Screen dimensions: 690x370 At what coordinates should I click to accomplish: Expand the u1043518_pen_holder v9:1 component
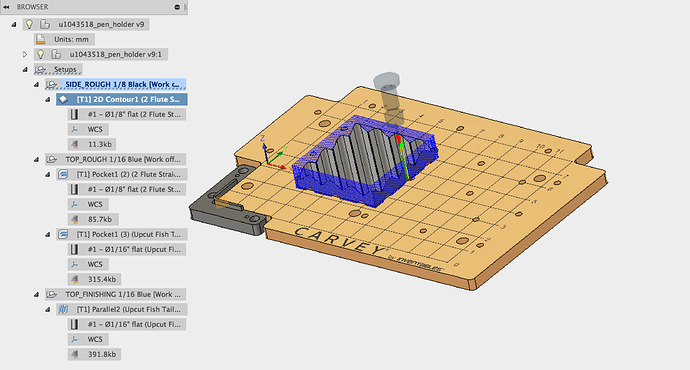tap(25, 54)
